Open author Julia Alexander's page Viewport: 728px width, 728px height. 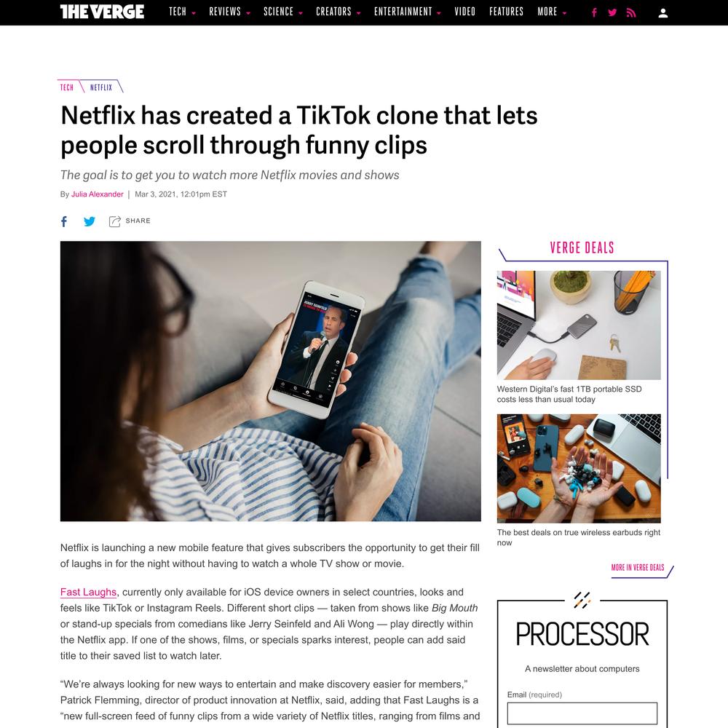pyautogui.click(x=97, y=194)
